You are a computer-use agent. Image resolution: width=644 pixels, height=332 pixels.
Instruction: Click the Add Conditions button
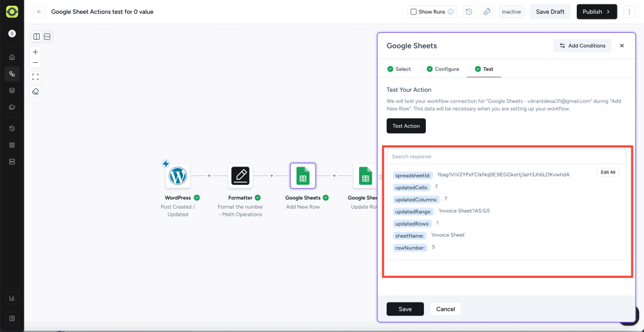[x=582, y=46]
